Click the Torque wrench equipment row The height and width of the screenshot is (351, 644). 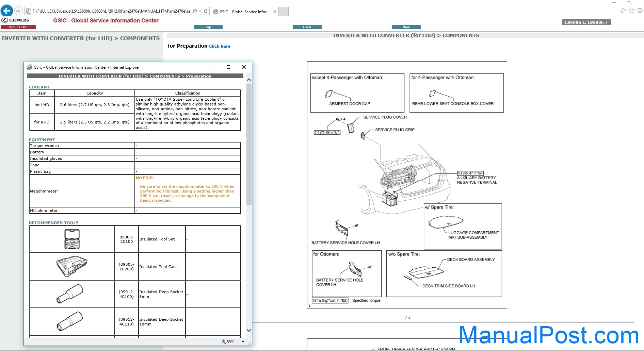(x=135, y=146)
